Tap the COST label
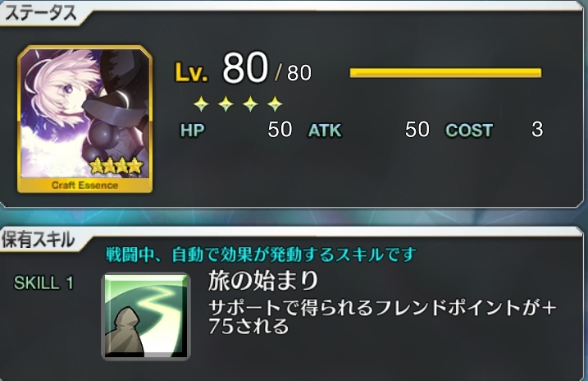Viewport: 588px width, 381px height. pos(469,131)
